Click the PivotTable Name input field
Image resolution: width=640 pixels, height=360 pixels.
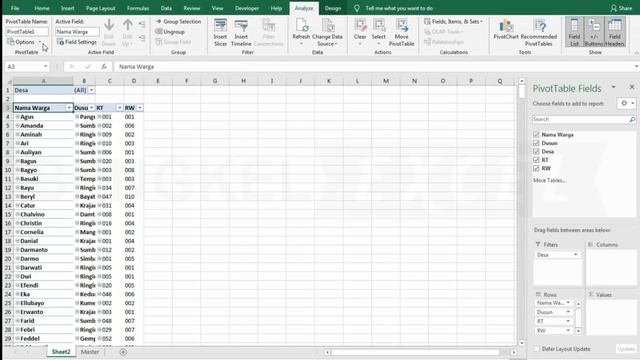(27, 31)
